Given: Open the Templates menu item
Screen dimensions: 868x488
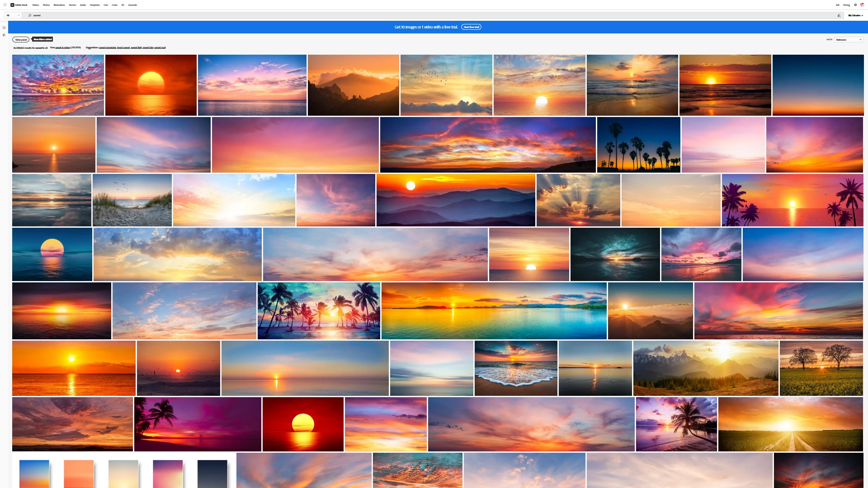Looking at the screenshot, I should click(x=94, y=5).
